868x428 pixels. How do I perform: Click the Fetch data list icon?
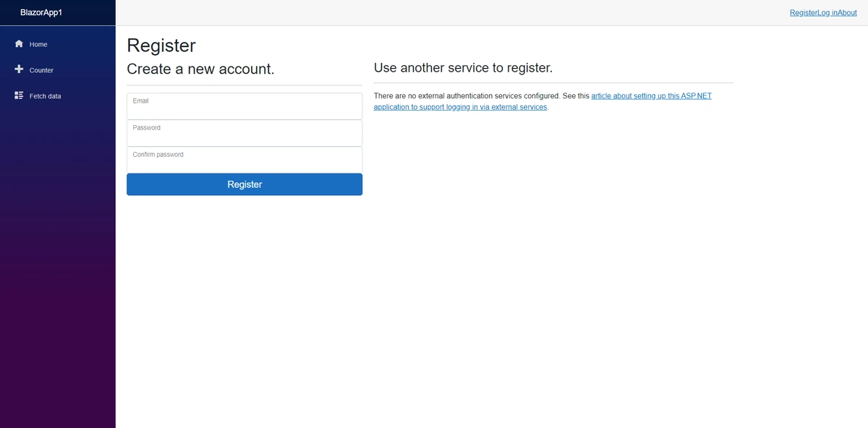[19, 95]
